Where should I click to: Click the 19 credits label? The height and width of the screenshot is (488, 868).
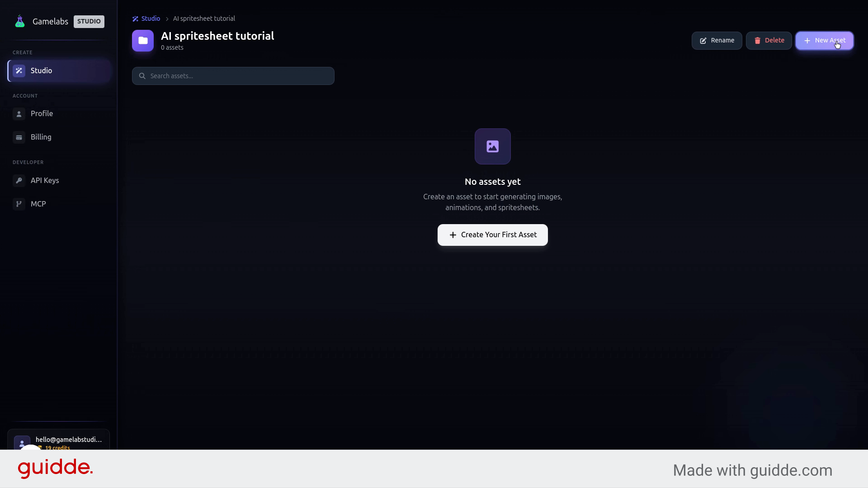coord(57,448)
